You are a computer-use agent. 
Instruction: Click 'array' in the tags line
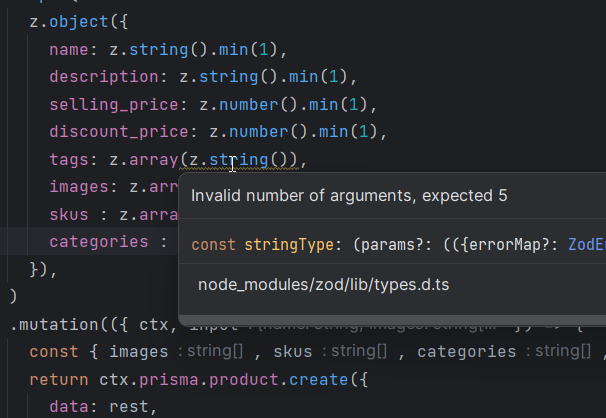153,160
